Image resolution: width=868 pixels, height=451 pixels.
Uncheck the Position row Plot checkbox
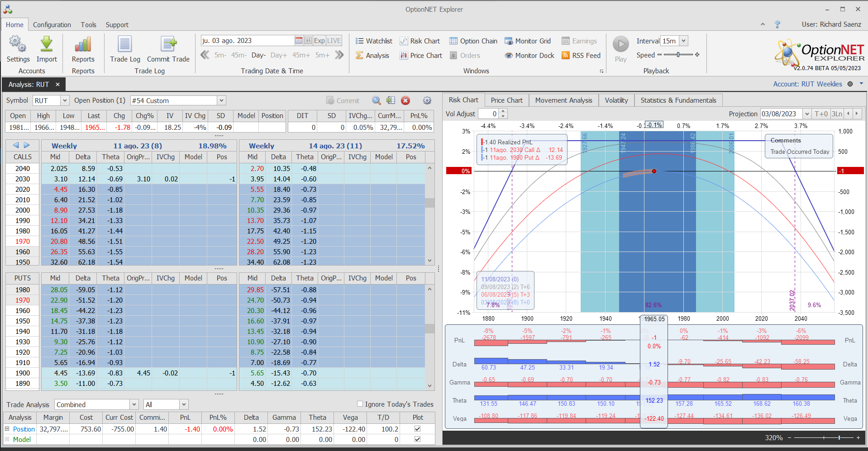point(417,429)
